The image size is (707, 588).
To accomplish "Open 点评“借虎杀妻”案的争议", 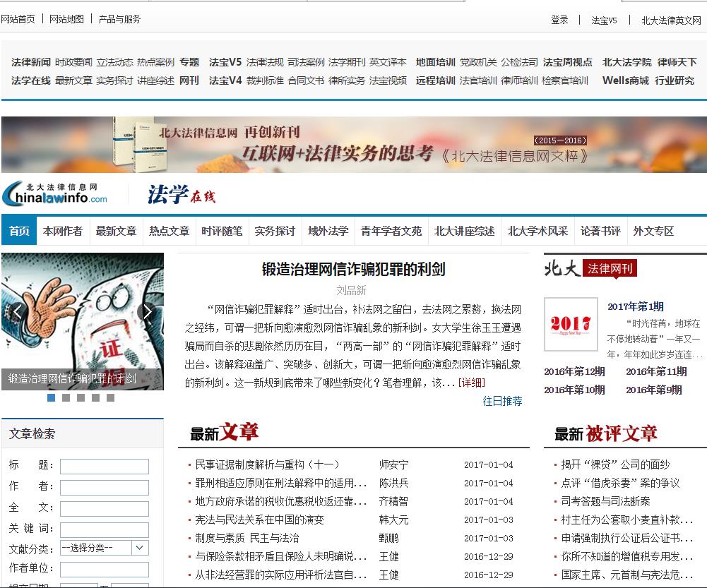I will click(x=620, y=483).
